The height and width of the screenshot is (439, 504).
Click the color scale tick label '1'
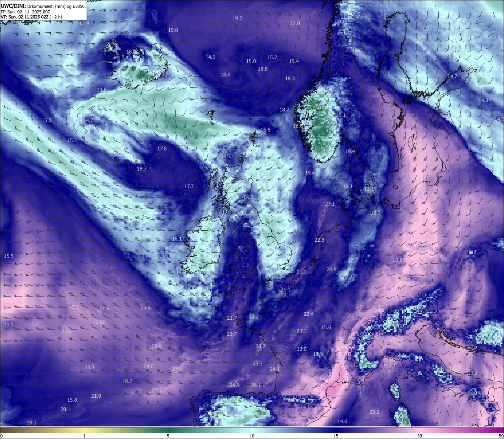click(84, 436)
